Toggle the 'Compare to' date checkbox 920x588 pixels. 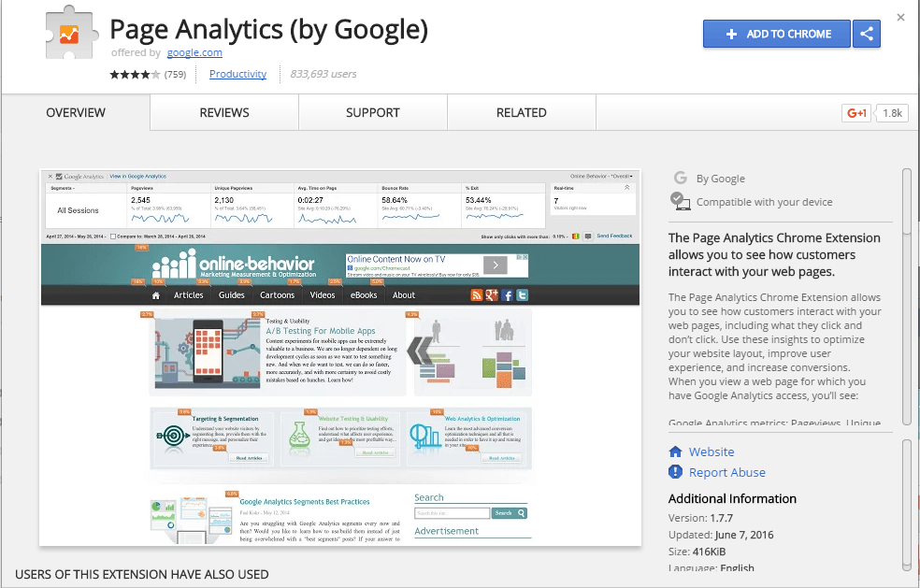coord(113,237)
